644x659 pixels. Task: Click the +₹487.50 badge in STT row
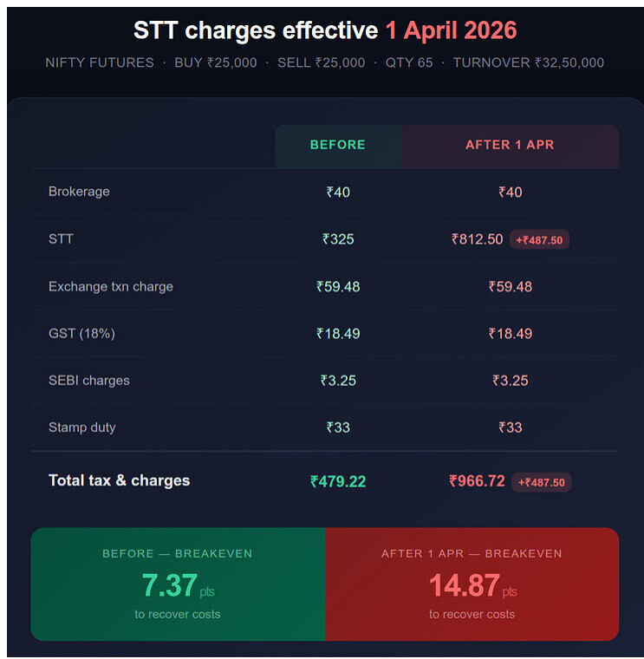pos(539,240)
